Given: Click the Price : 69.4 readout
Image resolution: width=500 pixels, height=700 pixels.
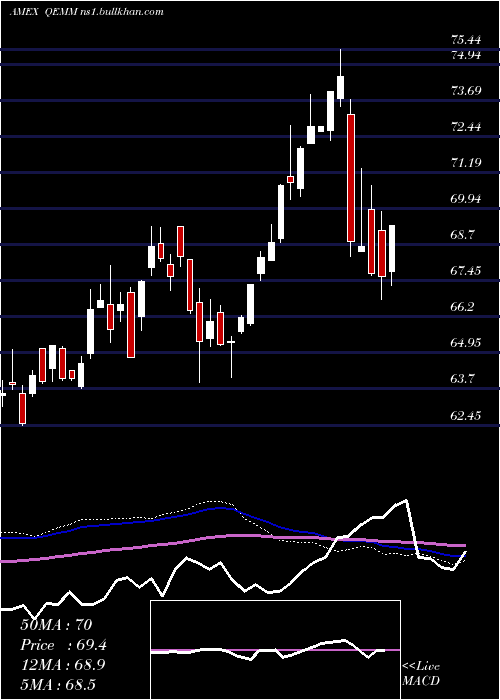Looking at the screenshot, I should point(63,645).
